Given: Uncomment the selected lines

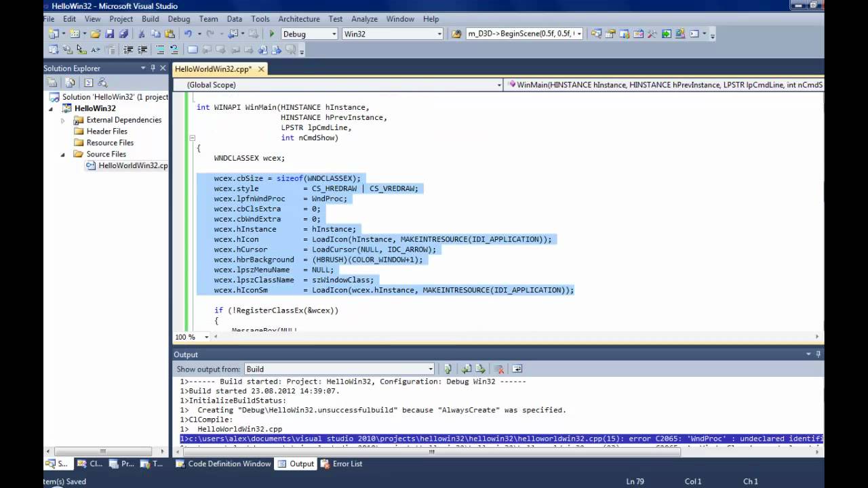Looking at the screenshot, I should [x=174, y=49].
